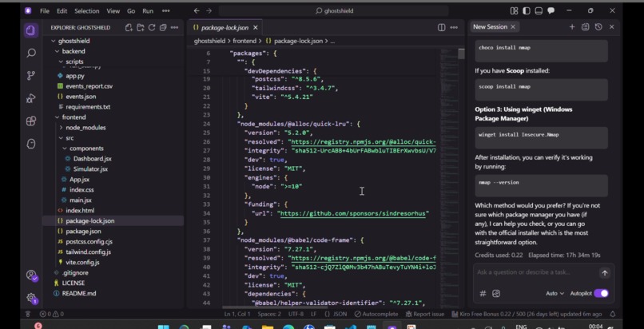
Task: Start a new chat session with plus
Action: coord(572,27)
